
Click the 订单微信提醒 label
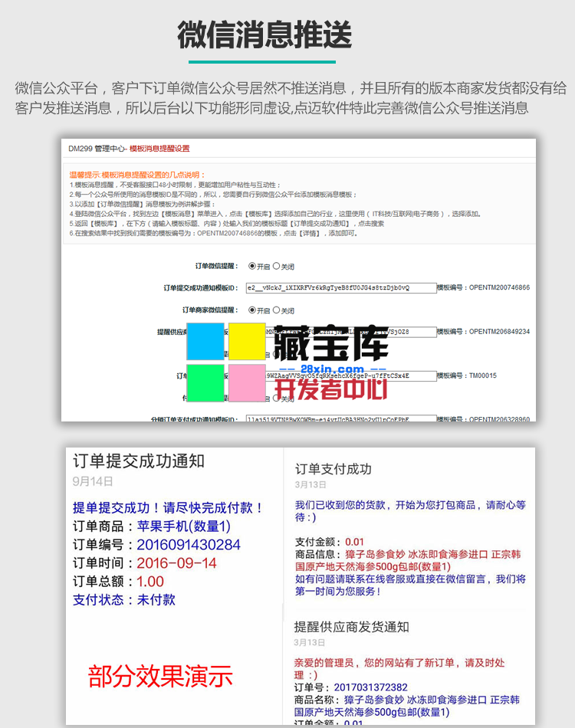(x=217, y=266)
